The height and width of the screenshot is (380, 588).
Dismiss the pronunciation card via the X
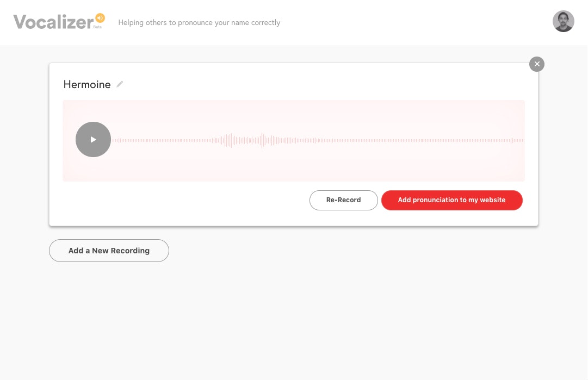point(537,64)
